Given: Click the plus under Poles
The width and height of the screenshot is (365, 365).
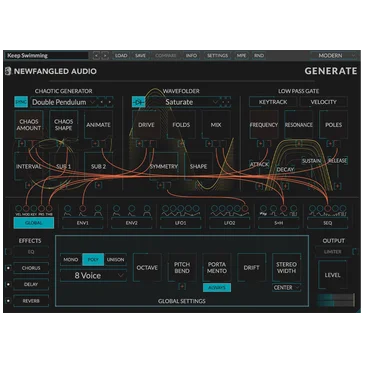Looking at the screenshot, I should pyautogui.click(x=330, y=144).
